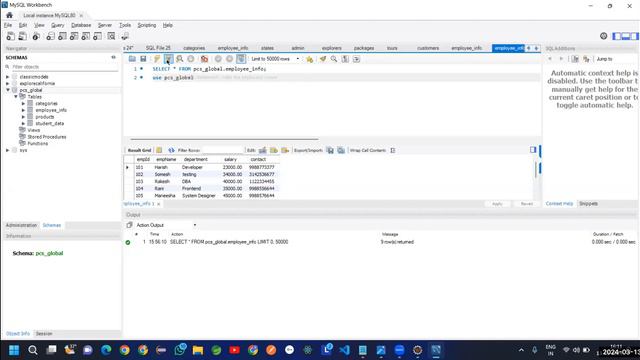Toggle continue-on-error execution icon
This screenshot has width=640, height=360.
[x=204, y=59]
